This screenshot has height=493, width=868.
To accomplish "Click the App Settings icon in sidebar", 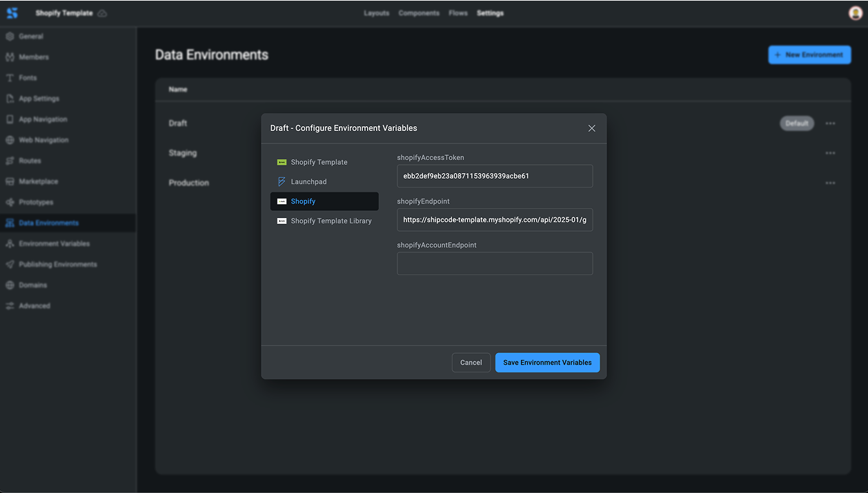I will pos(10,99).
